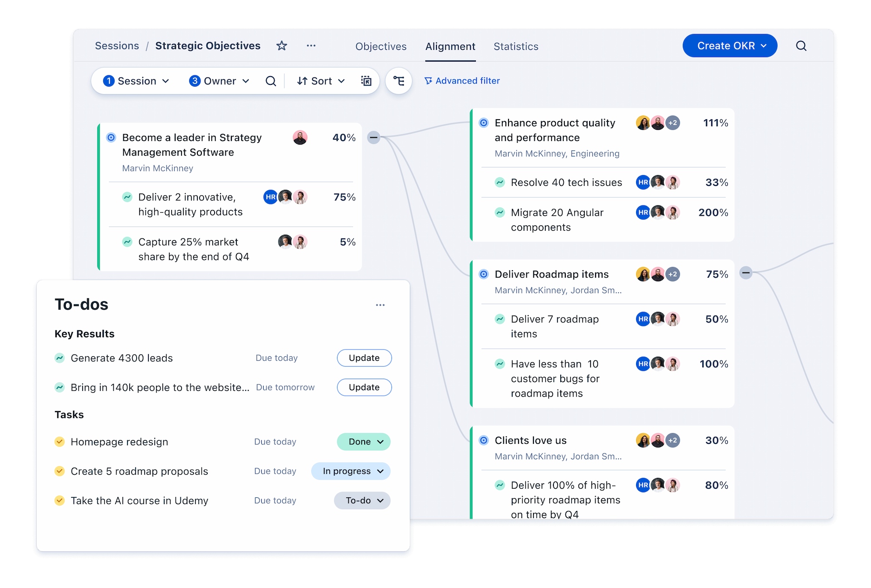Open the To-dos panel options menu
871x588 pixels.
pos(380,305)
